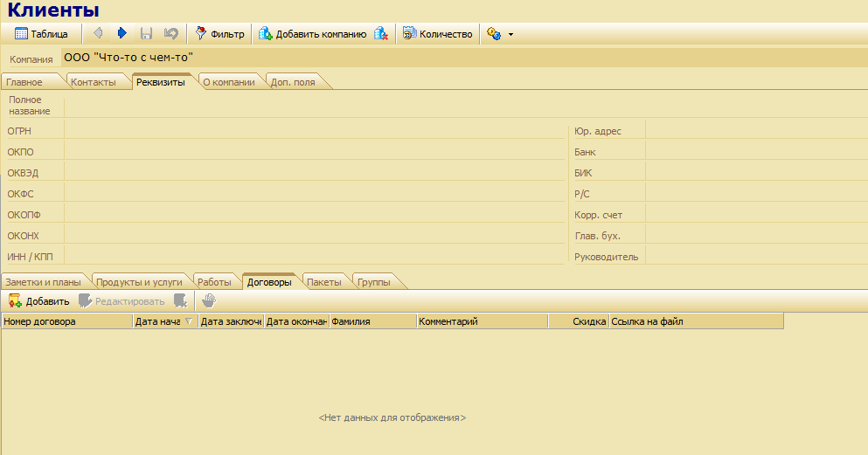Click the БИК input field
Screen dimensions: 868x455
click(x=757, y=173)
